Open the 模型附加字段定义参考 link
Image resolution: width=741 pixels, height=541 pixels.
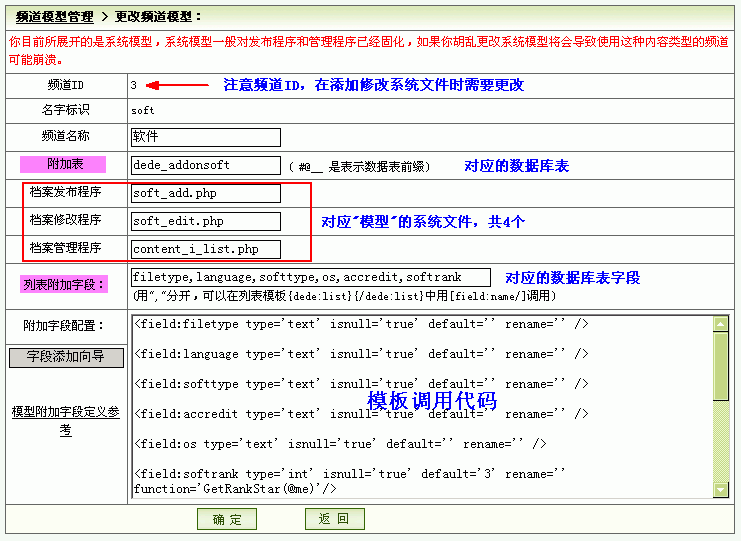click(65, 420)
